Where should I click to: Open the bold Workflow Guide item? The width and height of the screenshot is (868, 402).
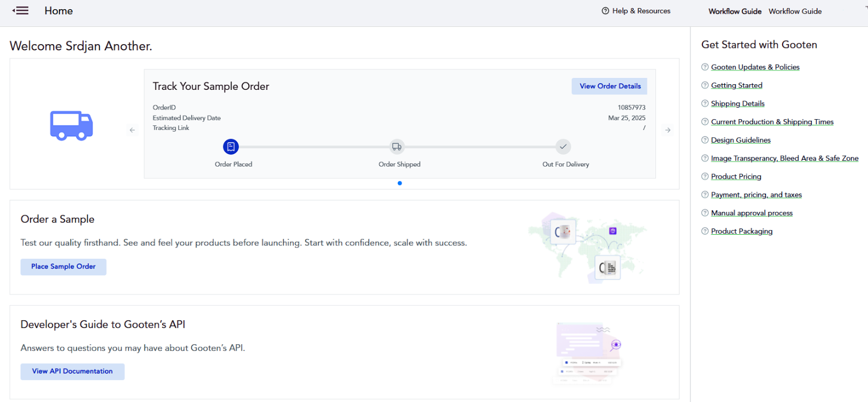tap(735, 11)
